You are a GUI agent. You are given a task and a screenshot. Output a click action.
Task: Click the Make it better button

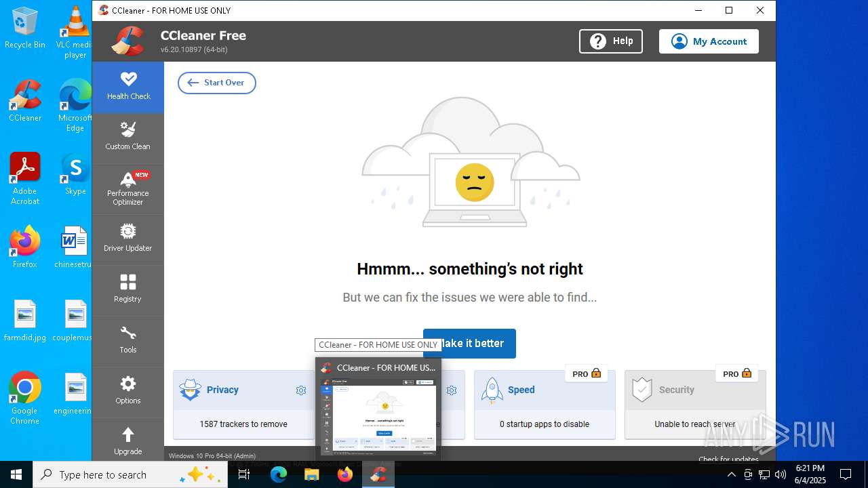(x=469, y=344)
